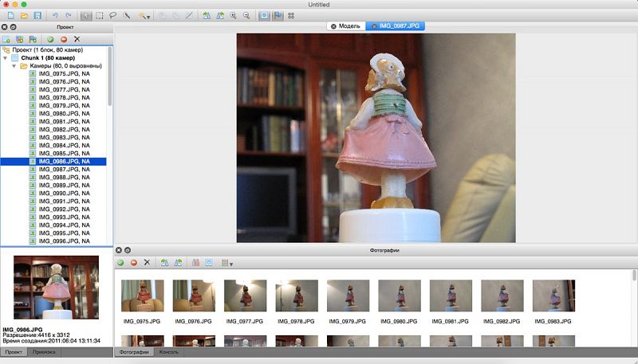Collapse the Камеры folder node
Image resolution: width=638 pixels, height=364 pixels.
pos(14,66)
